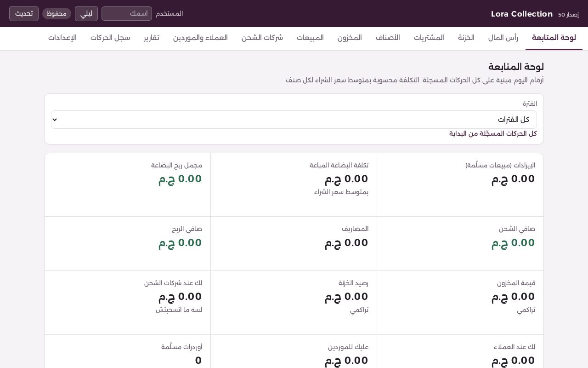
Task: Click the عليك للموردين card label
Action: click(x=348, y=347)
